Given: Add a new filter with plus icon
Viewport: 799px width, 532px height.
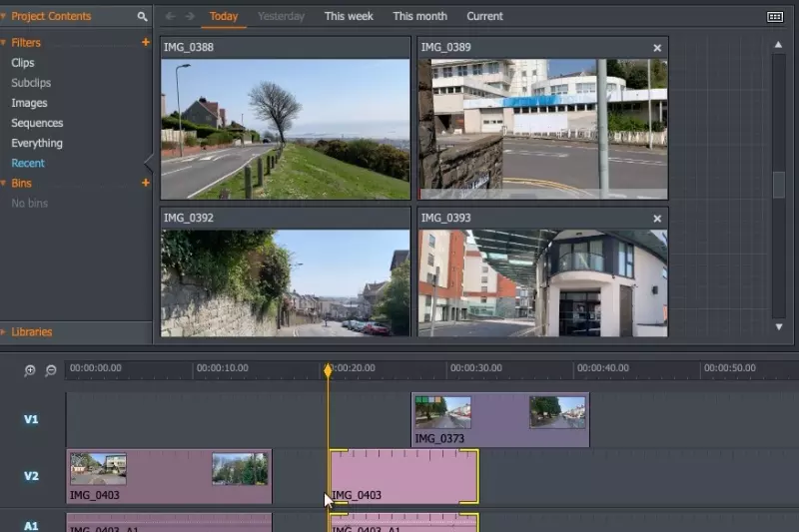Looking at the screenshot, I should tap(146, 42).
